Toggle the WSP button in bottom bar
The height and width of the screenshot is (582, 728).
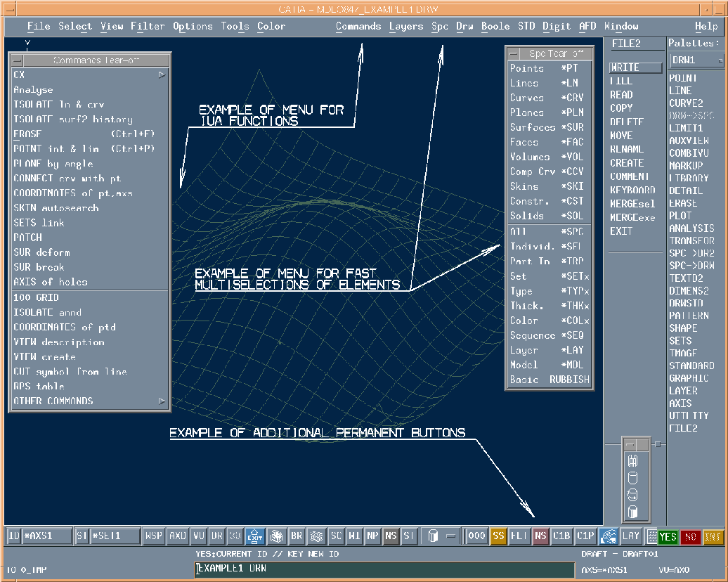153,536
